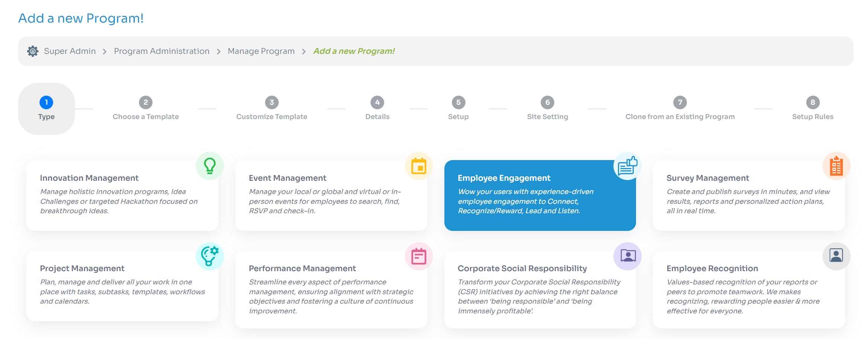Select step 4 Details
Image resolution: width=868 pixels, height=339 pixels.
tap(377, 108)
